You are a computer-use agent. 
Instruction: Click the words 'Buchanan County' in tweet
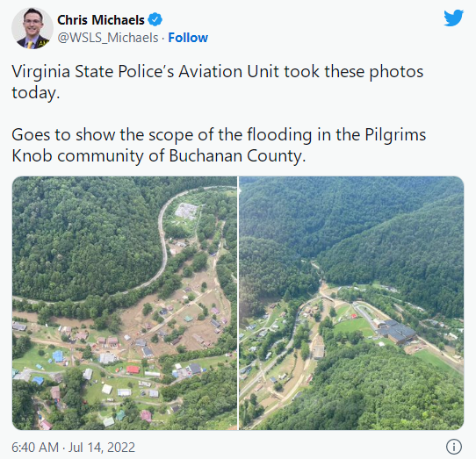point(237,156)
